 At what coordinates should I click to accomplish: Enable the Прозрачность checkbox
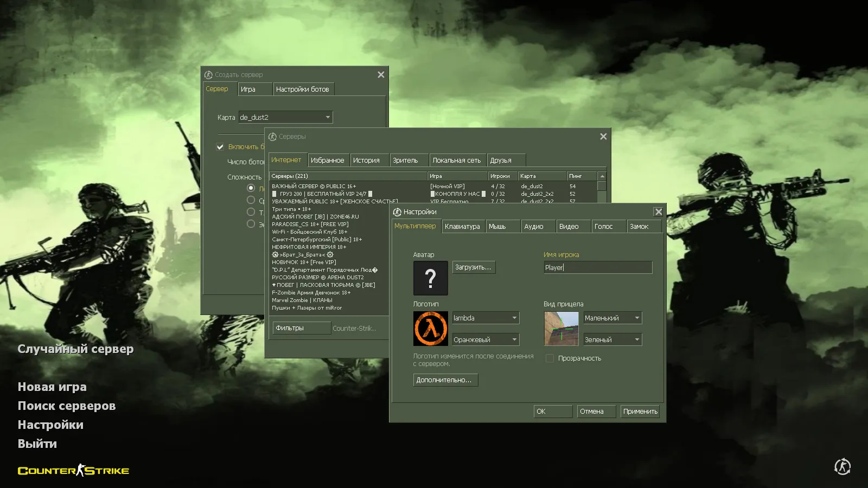(550, 358)
